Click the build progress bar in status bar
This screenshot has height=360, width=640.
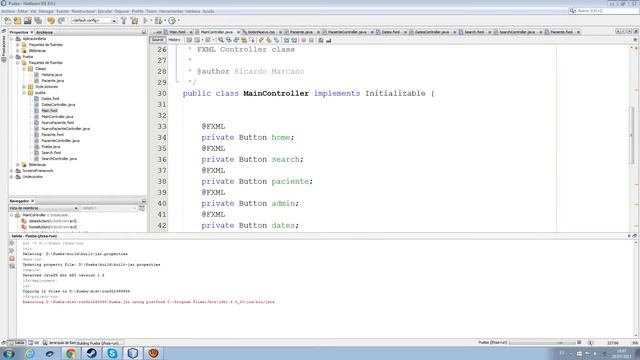click(x=542, y=342)
